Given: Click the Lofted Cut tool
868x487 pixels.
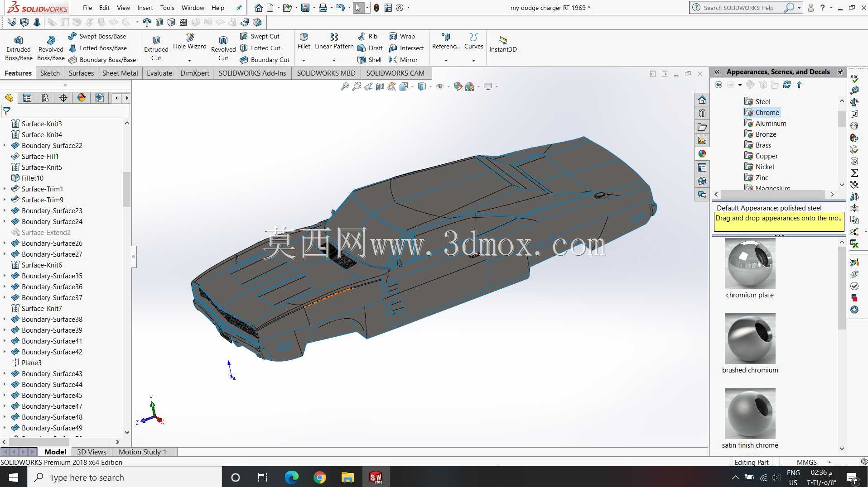Looking at the screenshot, I should point(260,48).
